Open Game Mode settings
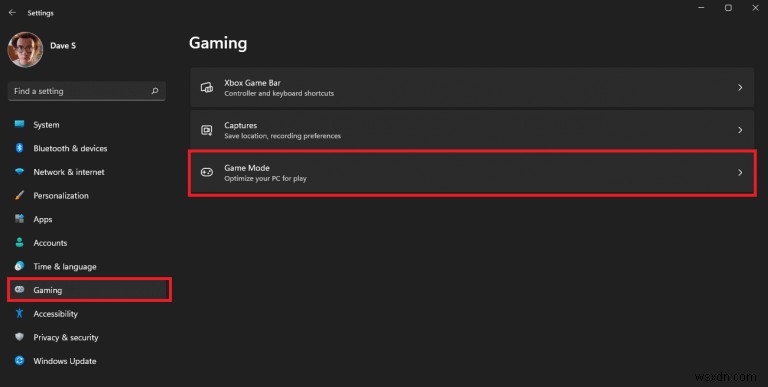This screenshot has width=768, height=387. click(x=472, y=172)
